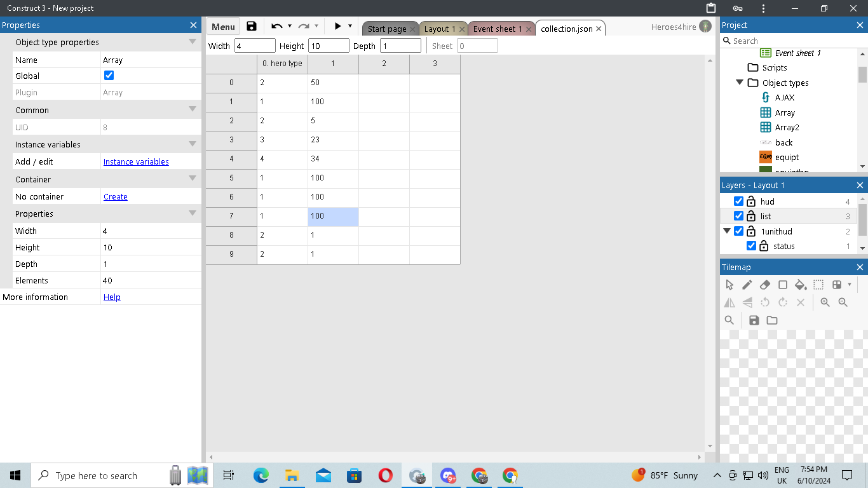Image resolution: width=868 pixels, height=488 pixels.
Task: Open the Menu button
Action: pyautogui.click(x=223, y=27)
